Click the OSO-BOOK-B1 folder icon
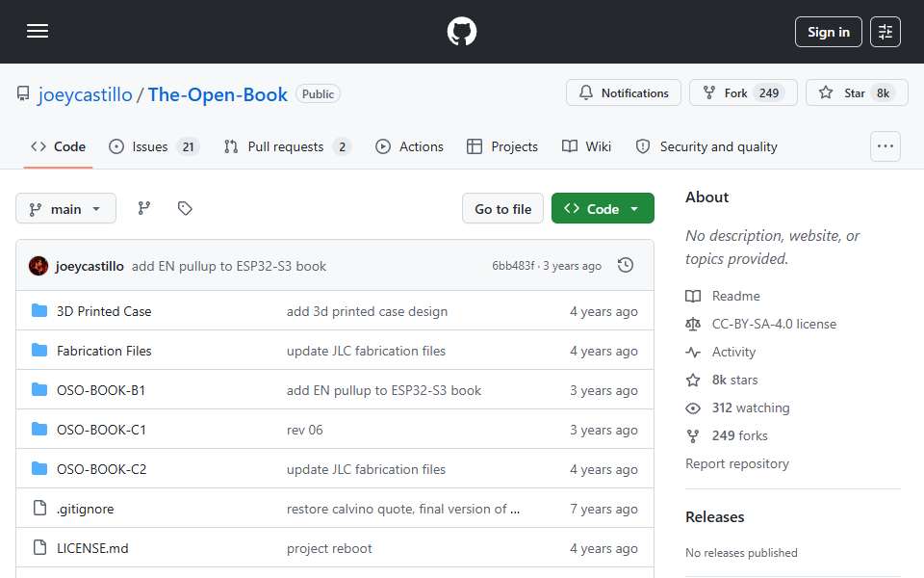Viewport: 924px width, 578px height. [39, 390]
